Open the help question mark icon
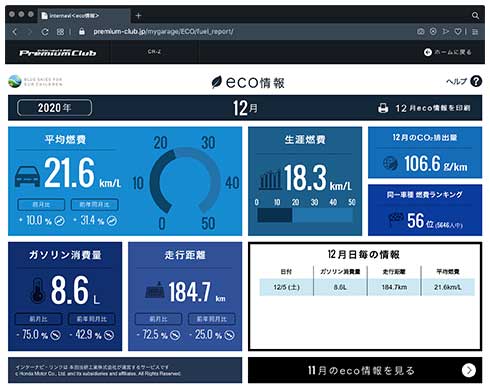The image size is (490, 391). pos(476,81)
